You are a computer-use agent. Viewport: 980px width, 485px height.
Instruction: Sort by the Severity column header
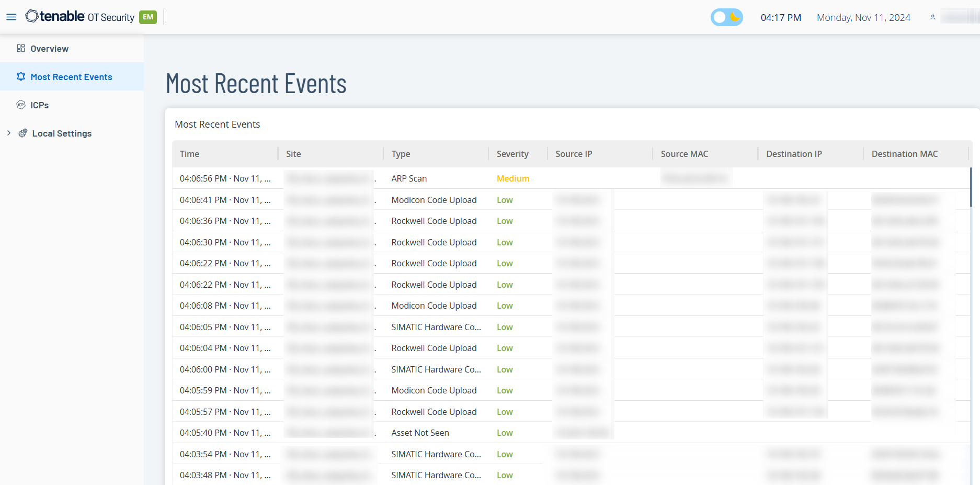(512, 154)
